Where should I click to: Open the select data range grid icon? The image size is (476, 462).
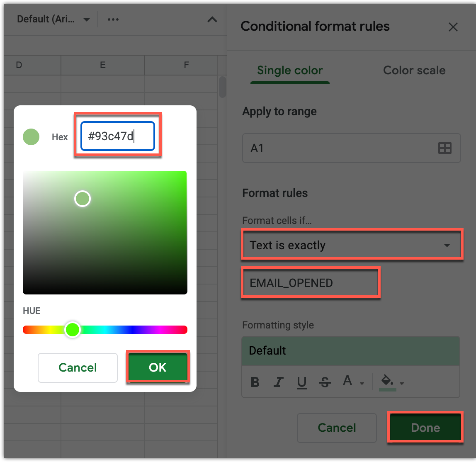(x=444, y=148)
